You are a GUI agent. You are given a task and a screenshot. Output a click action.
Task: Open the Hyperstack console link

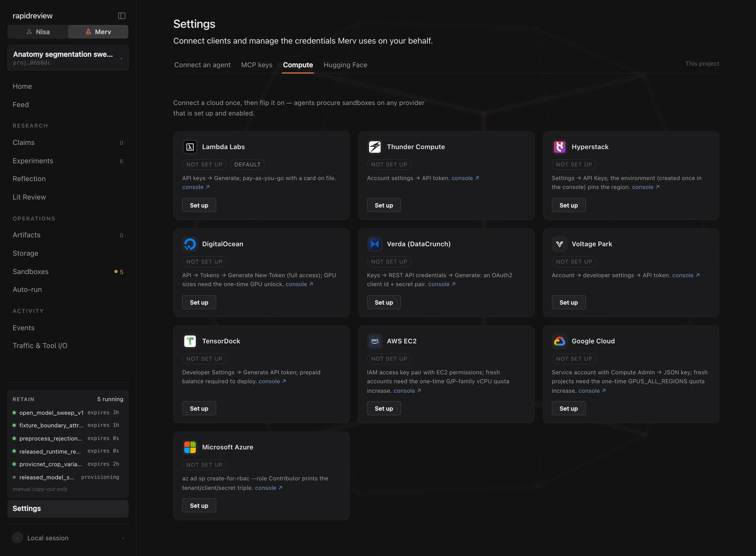click(x=646, y=188)
